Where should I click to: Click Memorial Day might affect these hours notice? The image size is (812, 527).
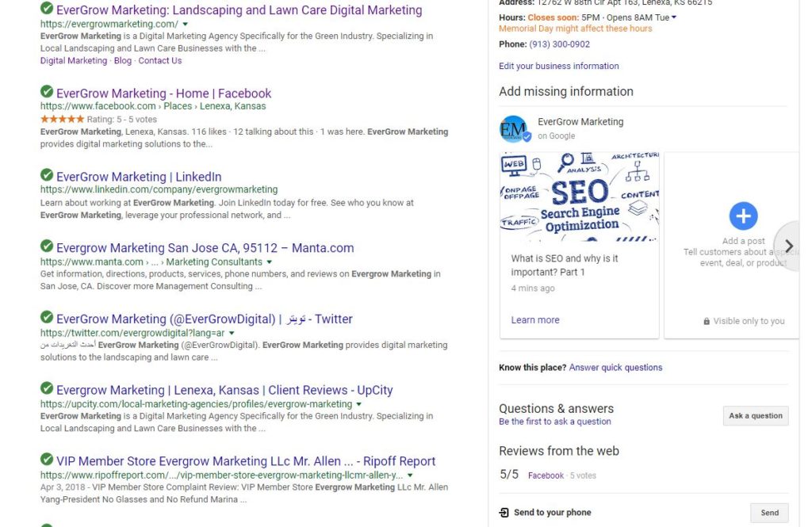tap(576, 29)
